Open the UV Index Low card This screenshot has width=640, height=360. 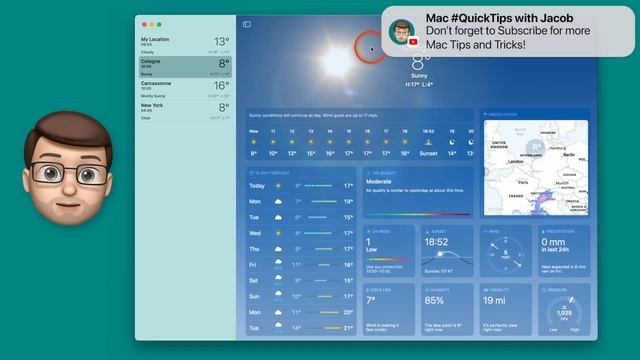pyautogui.click(x=389, y=251)
